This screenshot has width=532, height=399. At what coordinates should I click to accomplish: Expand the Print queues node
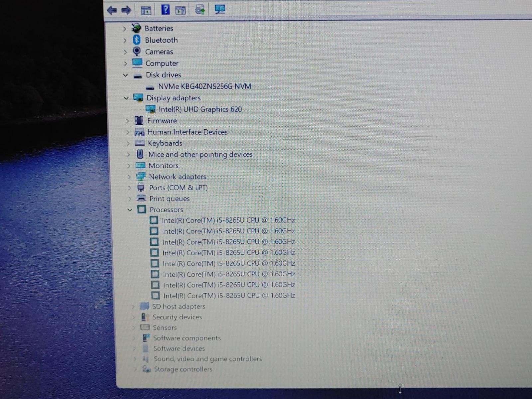(130, 199)
